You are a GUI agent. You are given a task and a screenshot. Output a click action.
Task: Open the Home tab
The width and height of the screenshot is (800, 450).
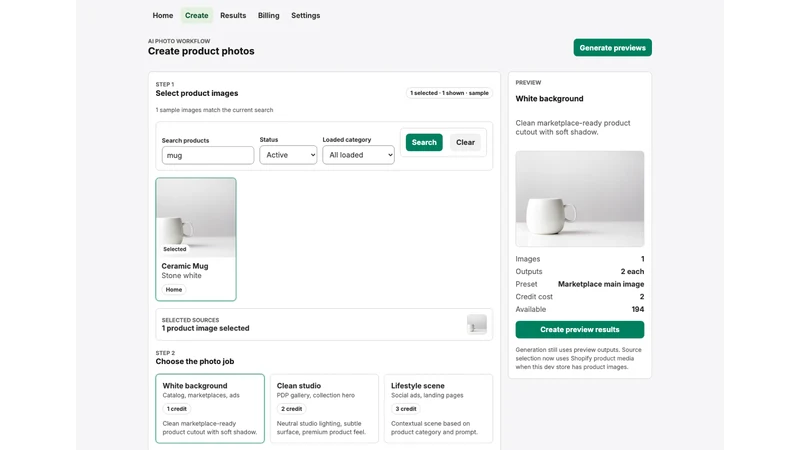162,15
